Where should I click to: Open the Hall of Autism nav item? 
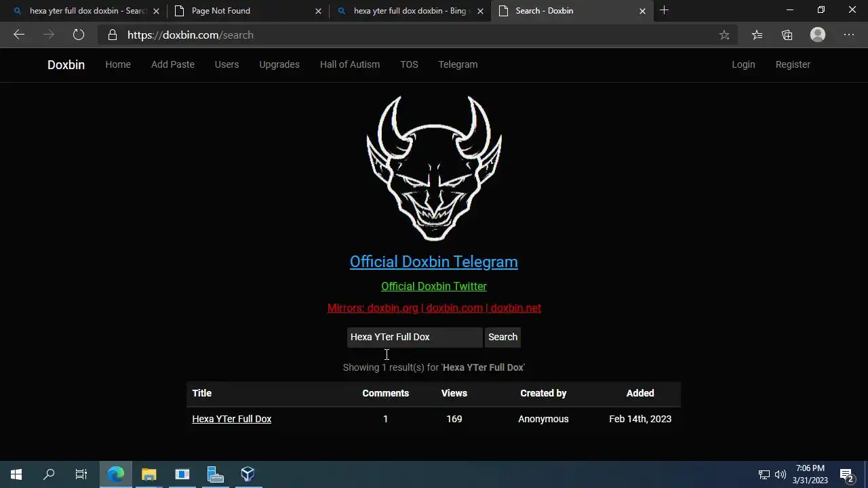(350, 64)
